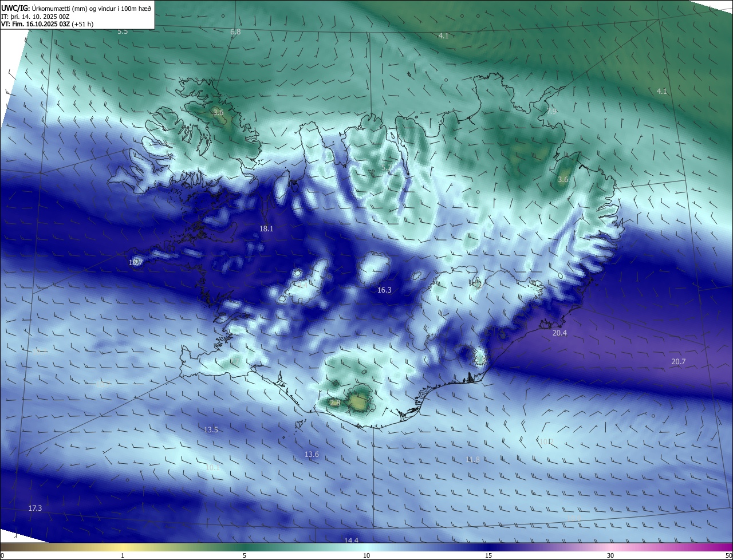Click the 10 tick on the color scale

tap(366, 555)
